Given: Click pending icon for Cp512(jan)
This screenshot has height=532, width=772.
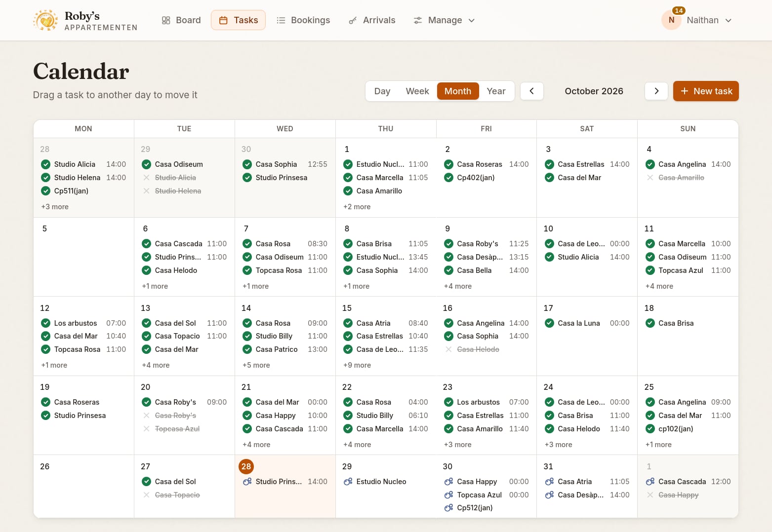Looking at the screenshot, I should point(449,508).
